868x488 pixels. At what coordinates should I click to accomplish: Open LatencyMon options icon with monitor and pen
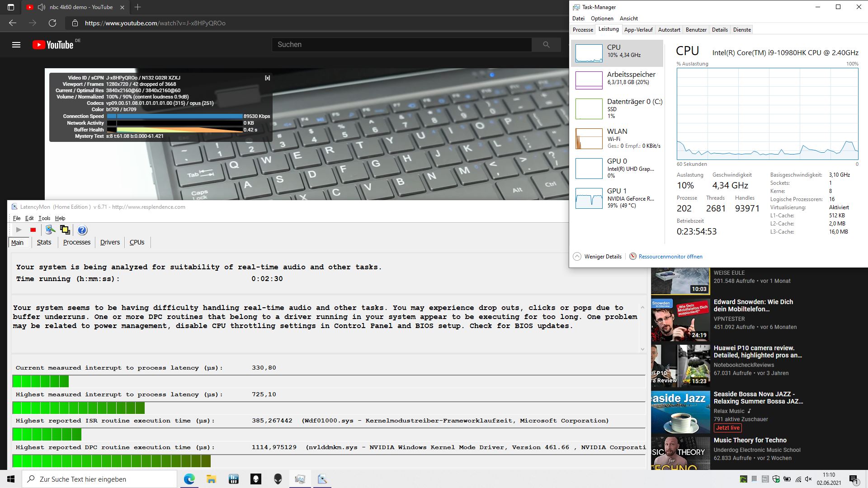[x=50, y=230]
